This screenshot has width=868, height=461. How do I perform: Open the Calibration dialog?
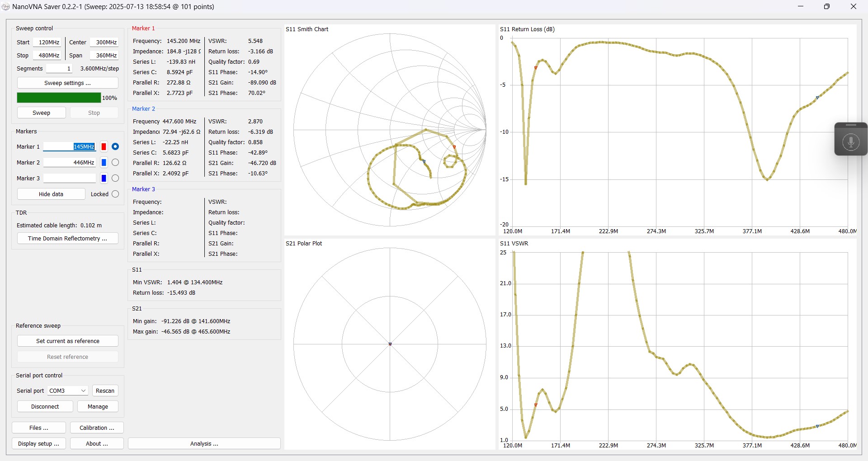click(96, 428)
